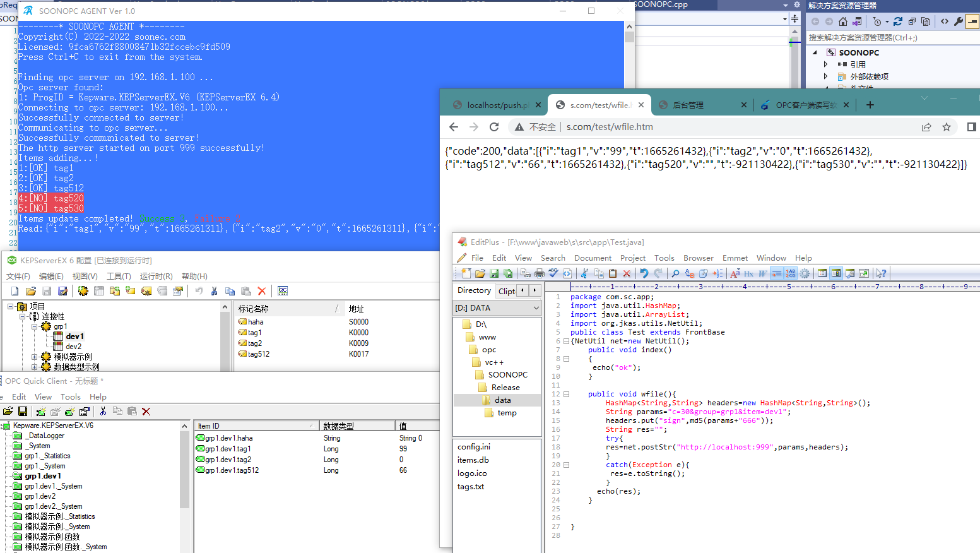The image size is (980, 553).
Task: Click EditPlus Print icon
Action: 540,273
